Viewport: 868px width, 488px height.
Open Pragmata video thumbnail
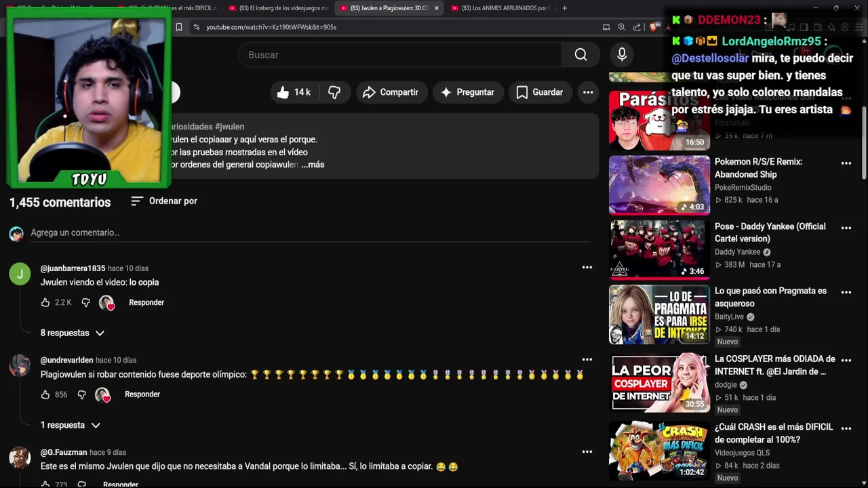(659, 314)
